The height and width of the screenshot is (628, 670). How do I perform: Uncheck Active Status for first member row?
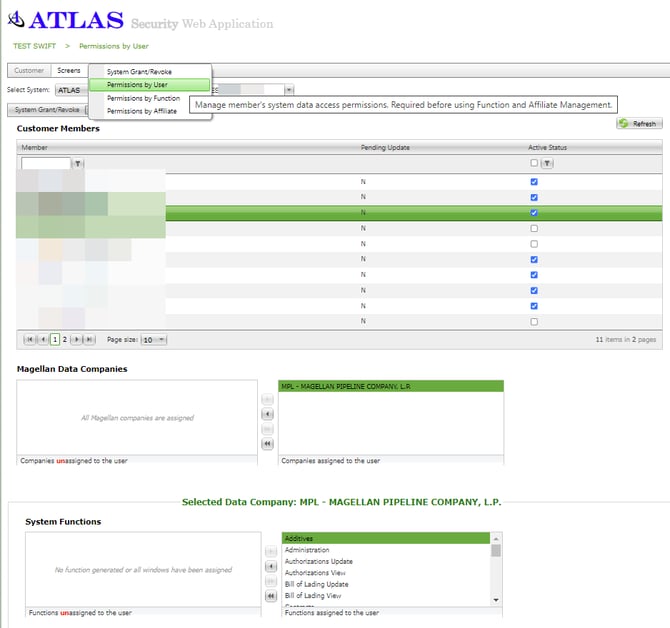coord(534,182)
